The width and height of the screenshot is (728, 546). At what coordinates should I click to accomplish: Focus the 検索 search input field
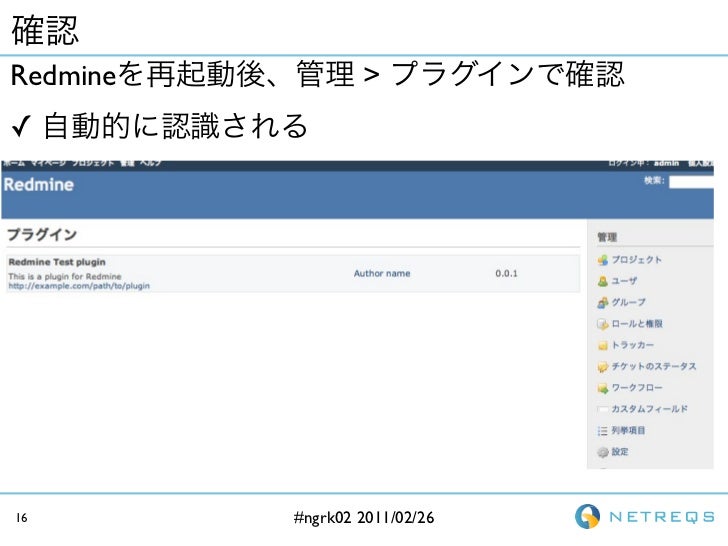[691, 182]
